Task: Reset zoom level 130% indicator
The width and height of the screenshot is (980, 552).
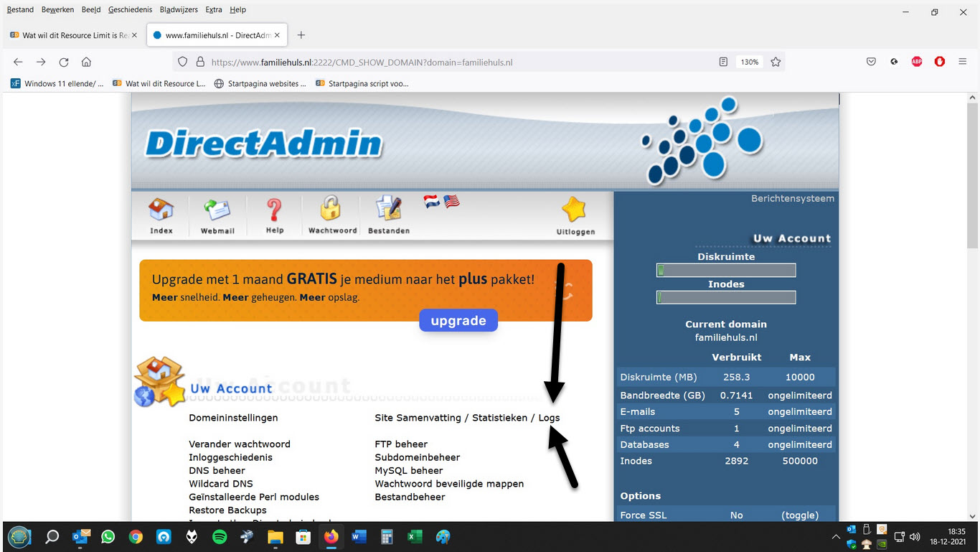Action: 749,62
